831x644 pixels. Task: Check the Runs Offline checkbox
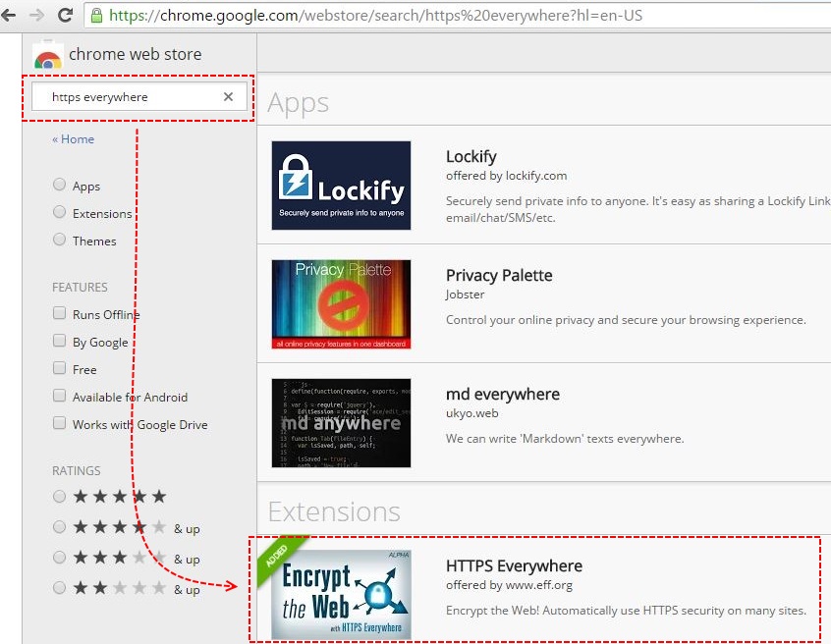coord(59,313)
